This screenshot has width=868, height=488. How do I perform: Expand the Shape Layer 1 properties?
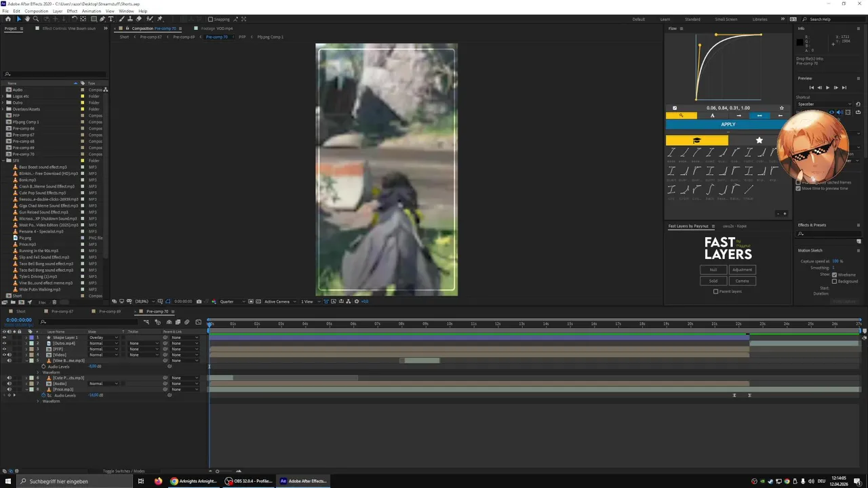pyautogui.click(x=26, y=338)
